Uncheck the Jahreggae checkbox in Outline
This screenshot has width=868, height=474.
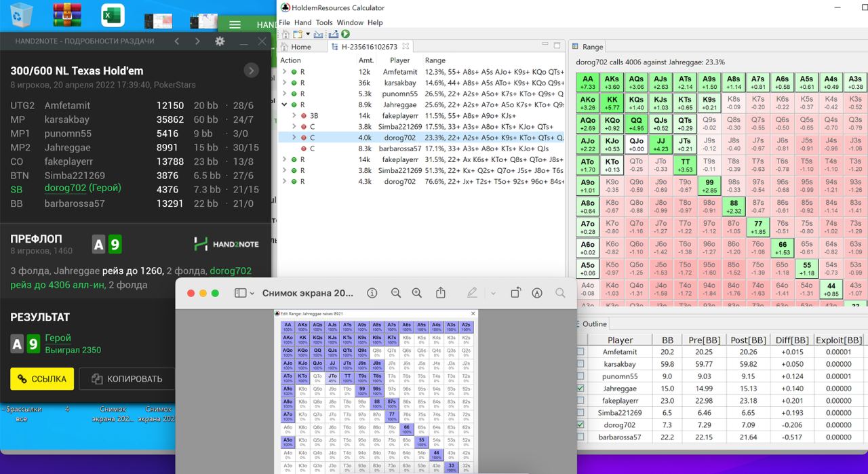pos(580,389)
